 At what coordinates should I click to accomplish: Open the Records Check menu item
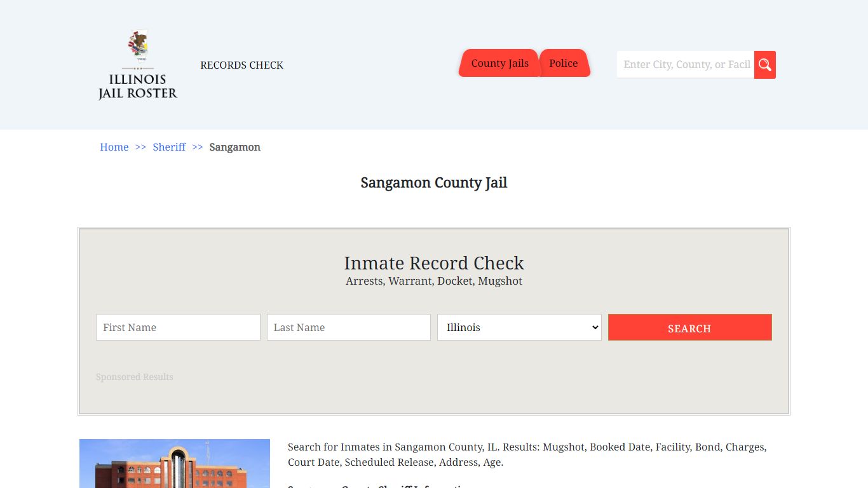[x=242, y=65]
